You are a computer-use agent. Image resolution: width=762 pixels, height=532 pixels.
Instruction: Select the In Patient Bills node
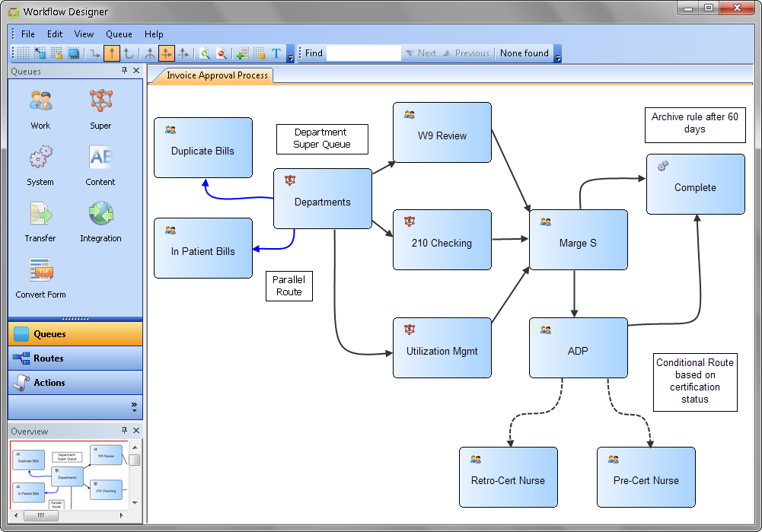[x=203, y=248]
